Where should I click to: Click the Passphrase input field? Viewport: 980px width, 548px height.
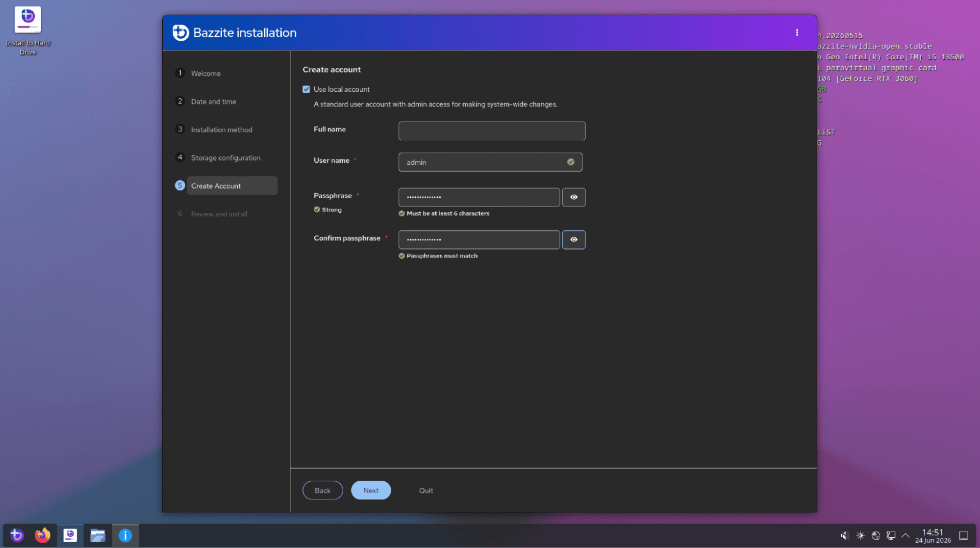pos(479,197)
